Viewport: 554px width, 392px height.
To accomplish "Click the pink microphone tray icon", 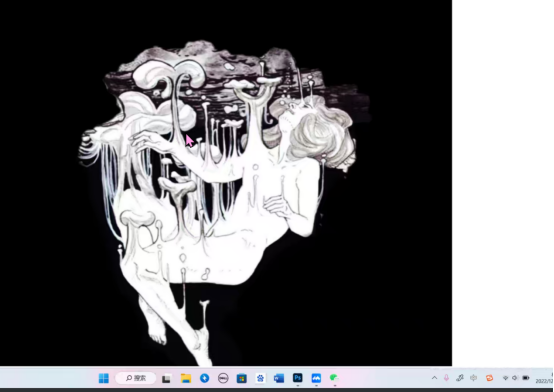I will (447, 378).
